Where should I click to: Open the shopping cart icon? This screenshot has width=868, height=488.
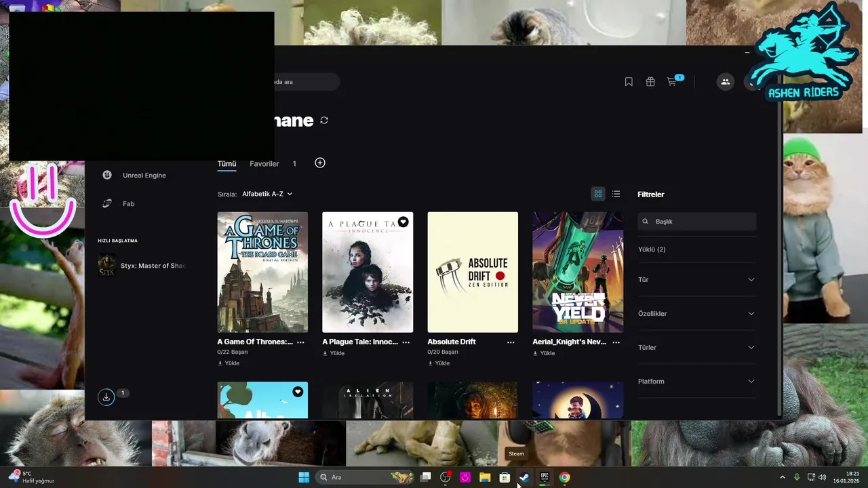click(671, 82)
